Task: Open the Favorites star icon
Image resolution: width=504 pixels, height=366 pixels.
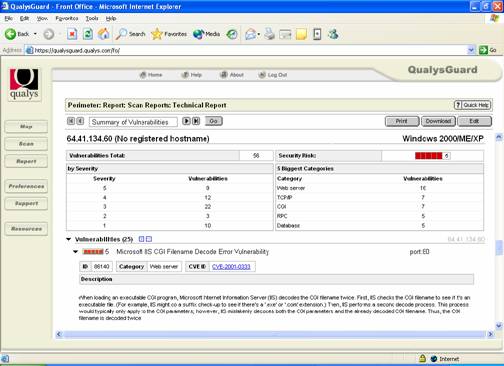Action: (157, 34)
